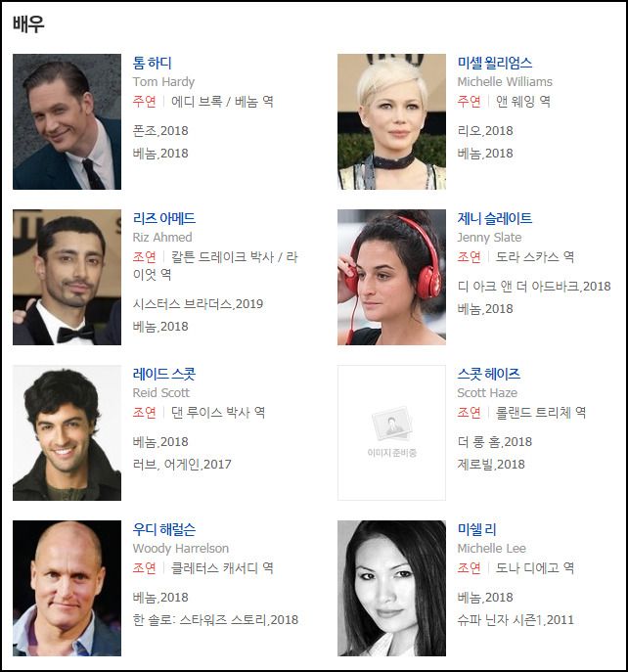628x672 pixels.
Task: Click the 스콧 헤이즈 name link
Action: (489, 374)
